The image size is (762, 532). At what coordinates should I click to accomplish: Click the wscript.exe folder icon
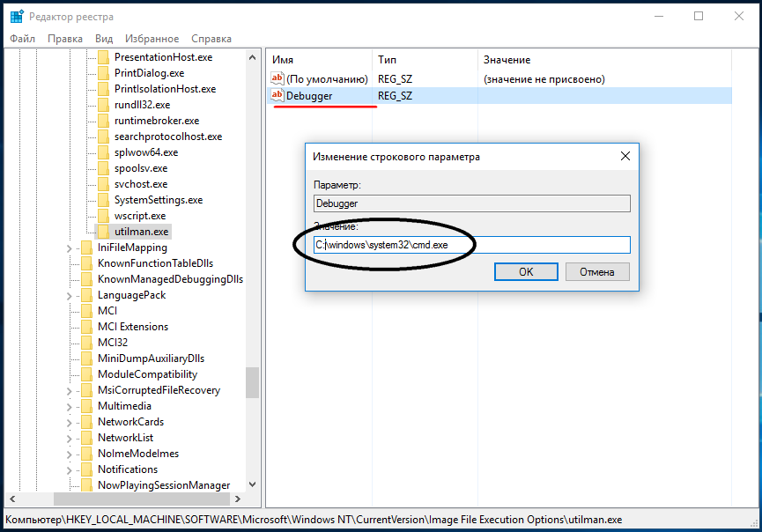click(x=103, y=216)
